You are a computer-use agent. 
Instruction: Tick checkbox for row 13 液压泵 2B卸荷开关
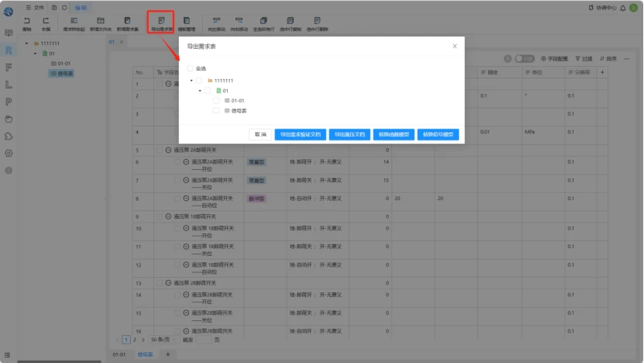pos(160,283)
